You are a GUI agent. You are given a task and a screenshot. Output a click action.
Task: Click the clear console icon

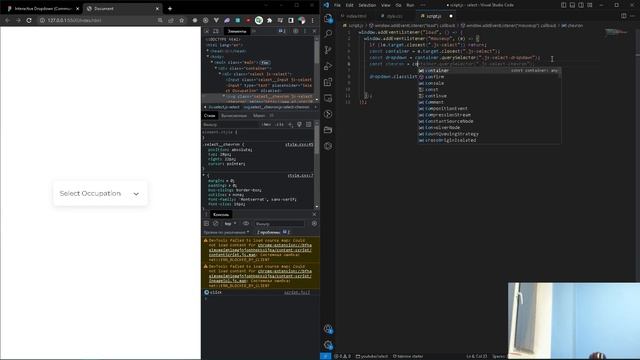pos(216,224)
